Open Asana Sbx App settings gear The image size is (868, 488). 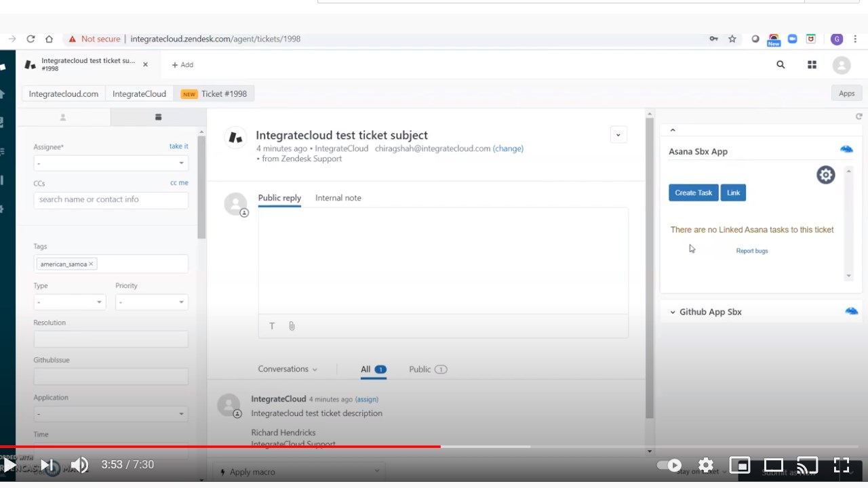click(x=825, y=175)
